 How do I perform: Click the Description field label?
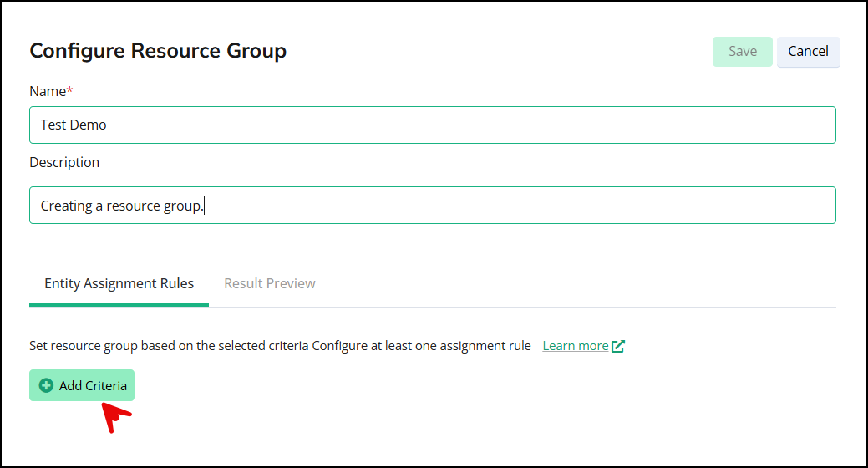coord(64,162)
